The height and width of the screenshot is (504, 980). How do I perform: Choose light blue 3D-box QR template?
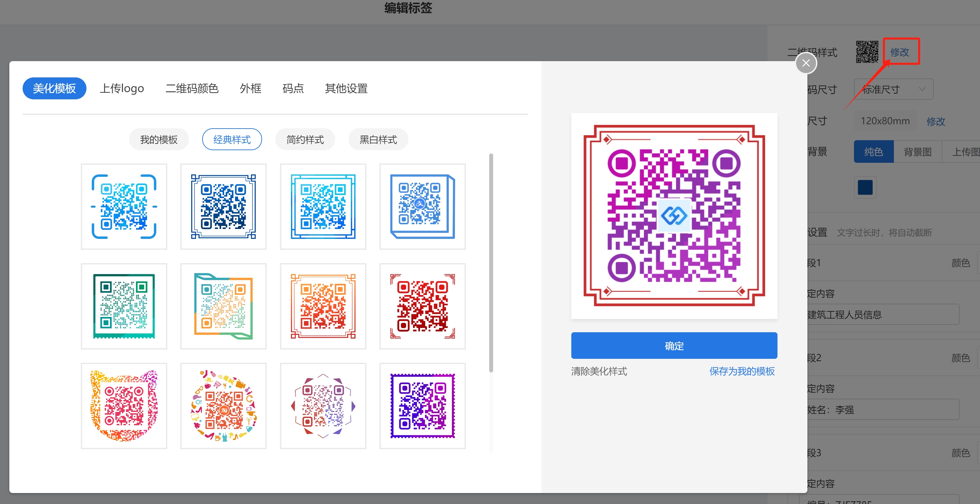423,207
